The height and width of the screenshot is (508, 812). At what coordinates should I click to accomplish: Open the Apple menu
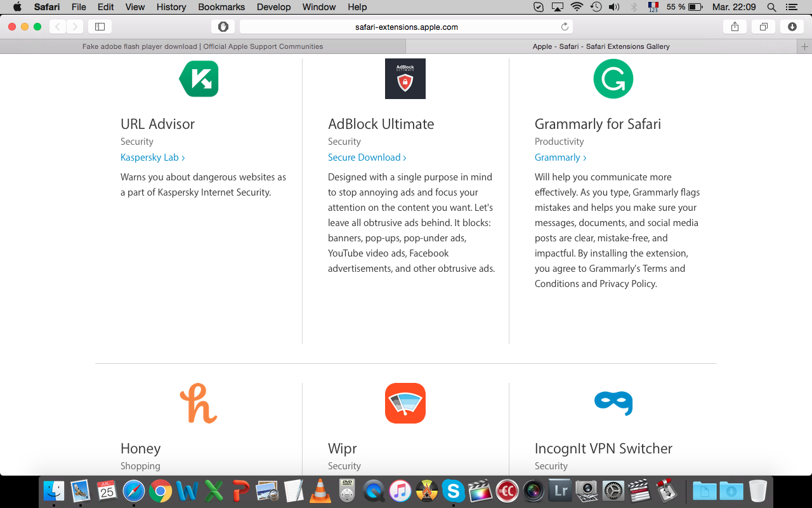17,7
